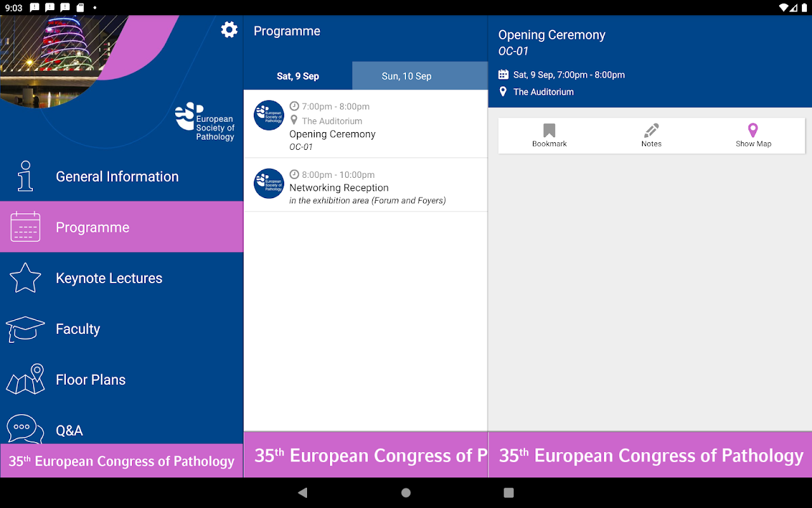Switch to the Sun, 10 Sep tab

tap(420, 76)
